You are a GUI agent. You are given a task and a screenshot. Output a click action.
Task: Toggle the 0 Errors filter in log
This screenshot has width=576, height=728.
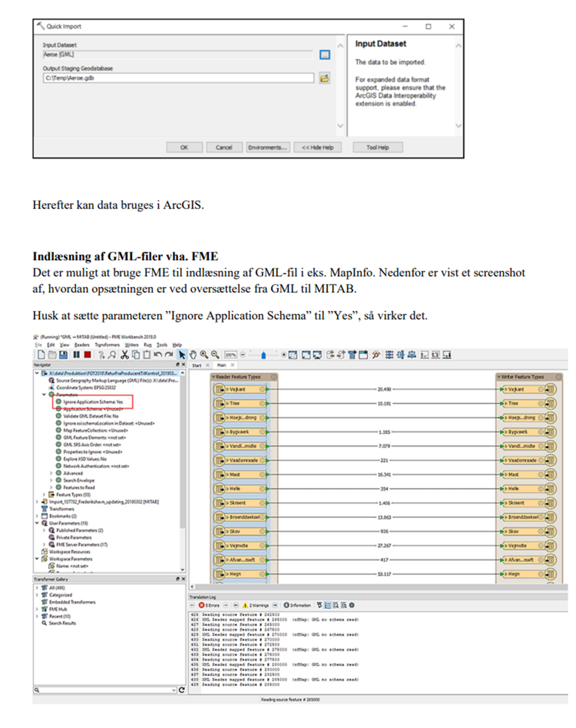click(x=209, y=605)
